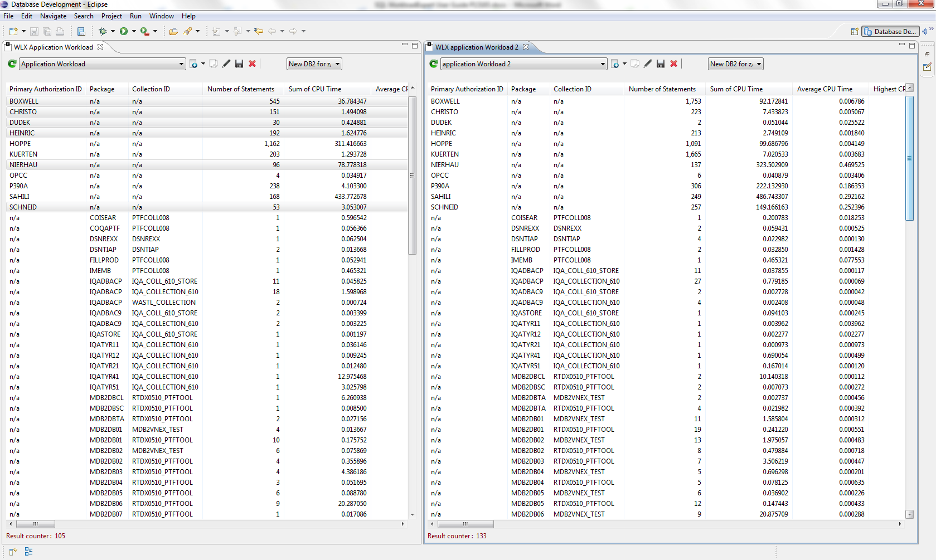Click the right panel vertical scrollbar thumb

[x=909, y=158]
